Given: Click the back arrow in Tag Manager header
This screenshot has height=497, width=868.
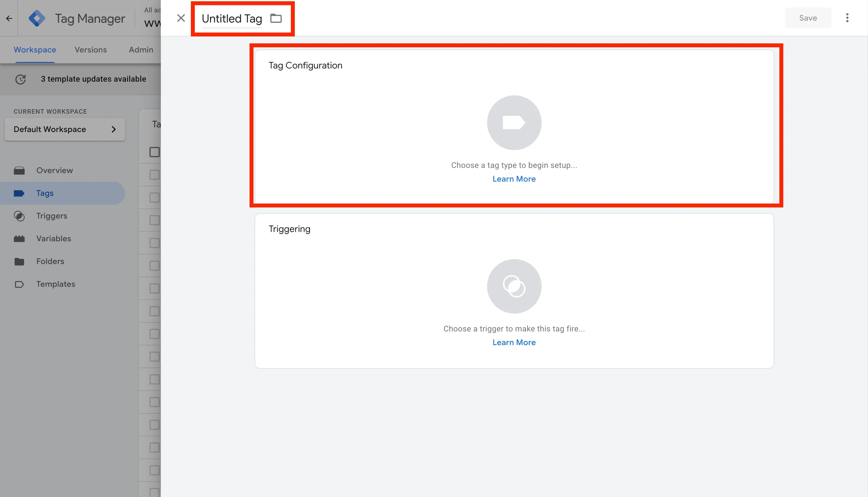Looking at the screenshot, I should pos(9,18).
